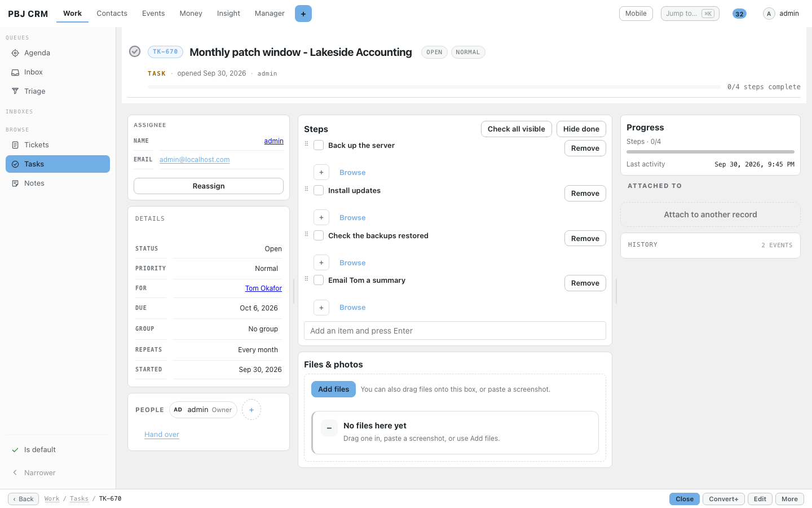812x508 pixels.
Task: Click the TK-670 ticket ID badge
Action: 165,52
